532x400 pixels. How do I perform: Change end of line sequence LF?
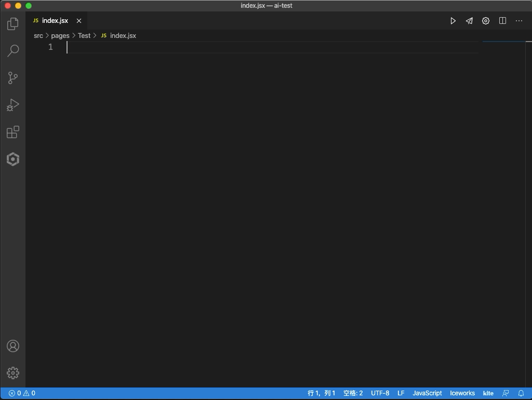[x=401, y=393]
